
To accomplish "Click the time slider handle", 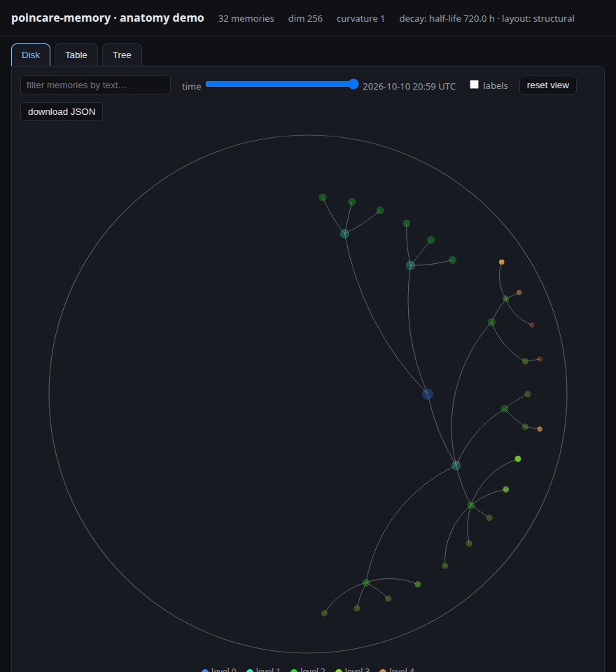I will pos(353,84).
